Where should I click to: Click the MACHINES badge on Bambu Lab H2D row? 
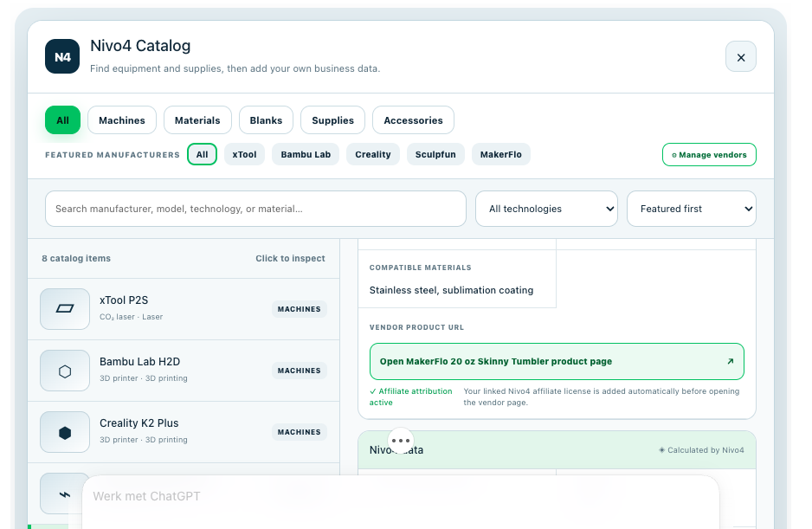[300, 371]
